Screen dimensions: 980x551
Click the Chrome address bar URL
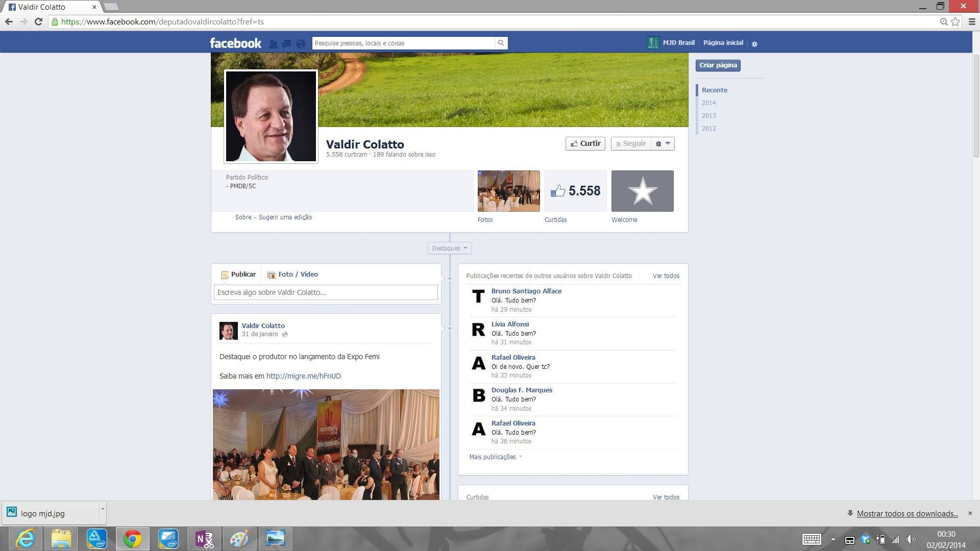[x=162, y=22]
